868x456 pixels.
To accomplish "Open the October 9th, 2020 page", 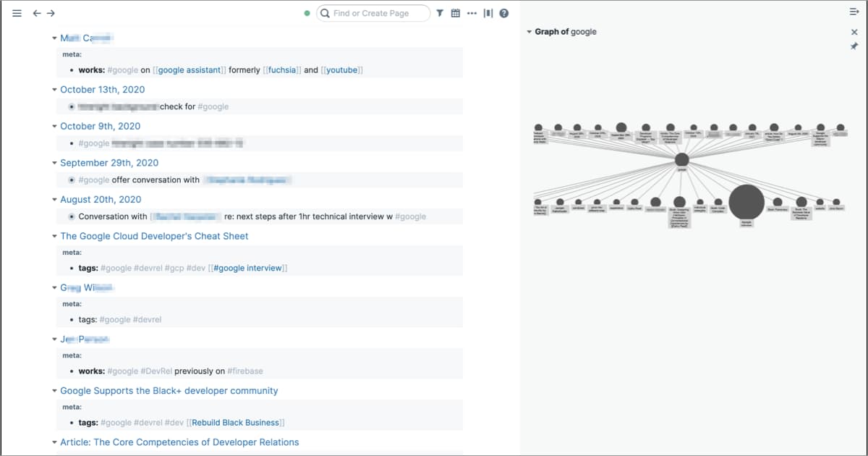I will pyautogui.click(x=100, y=126).
